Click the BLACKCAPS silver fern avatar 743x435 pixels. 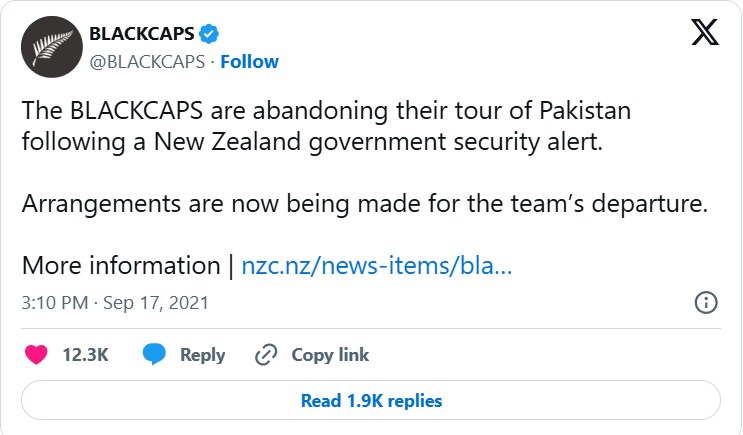[x=50, y=48]
